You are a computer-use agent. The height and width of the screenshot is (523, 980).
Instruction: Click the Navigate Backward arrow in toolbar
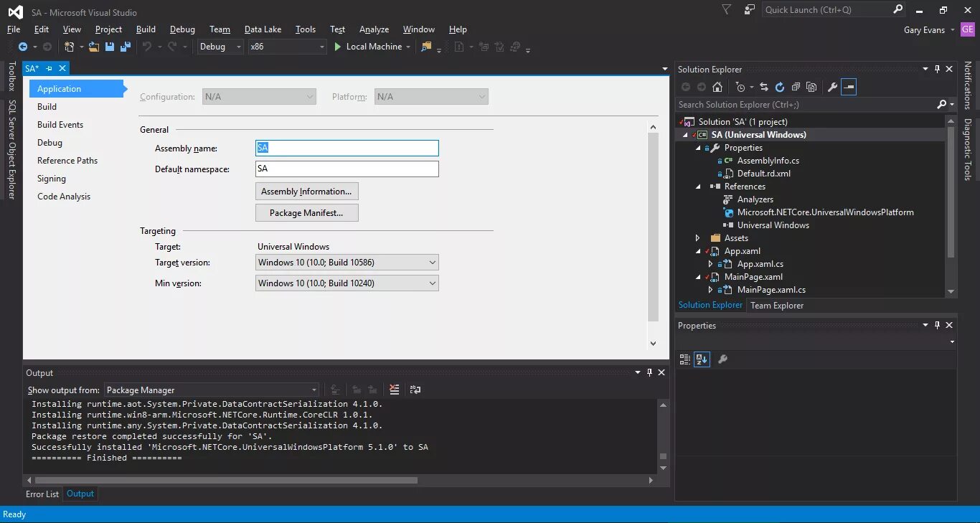point(23,47)
